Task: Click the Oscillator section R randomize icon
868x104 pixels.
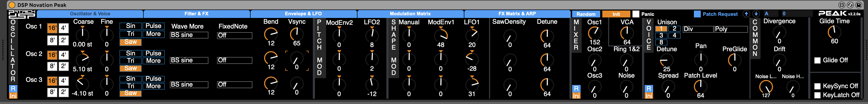Action: pyautogui.click(x=13, y=88)
